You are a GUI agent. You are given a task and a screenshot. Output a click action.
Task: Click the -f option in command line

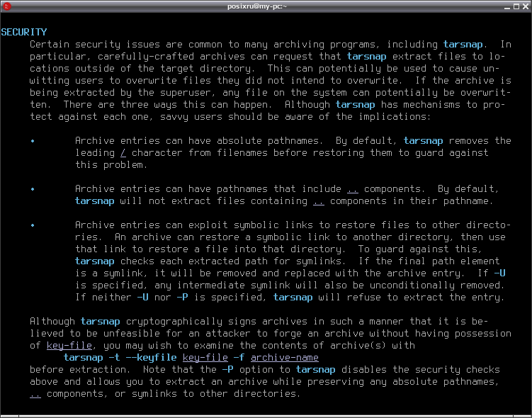click(239, 358)
